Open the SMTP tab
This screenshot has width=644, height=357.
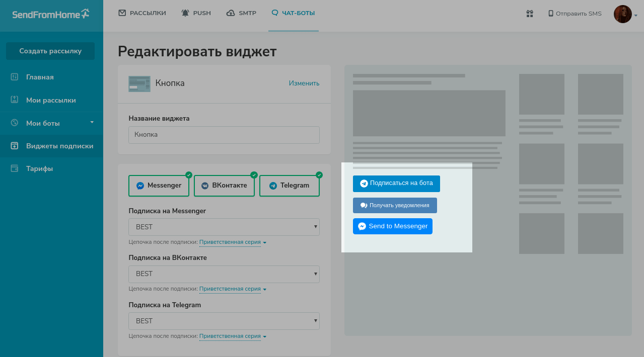coord(241,13)
